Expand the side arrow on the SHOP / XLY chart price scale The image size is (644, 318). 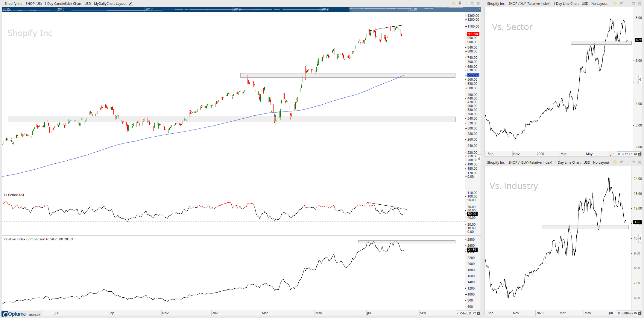pos(640,79)
